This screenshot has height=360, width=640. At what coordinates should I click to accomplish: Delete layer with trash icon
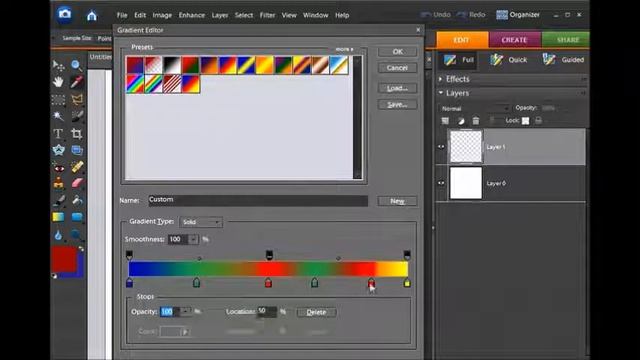click(x=476, y=121)
